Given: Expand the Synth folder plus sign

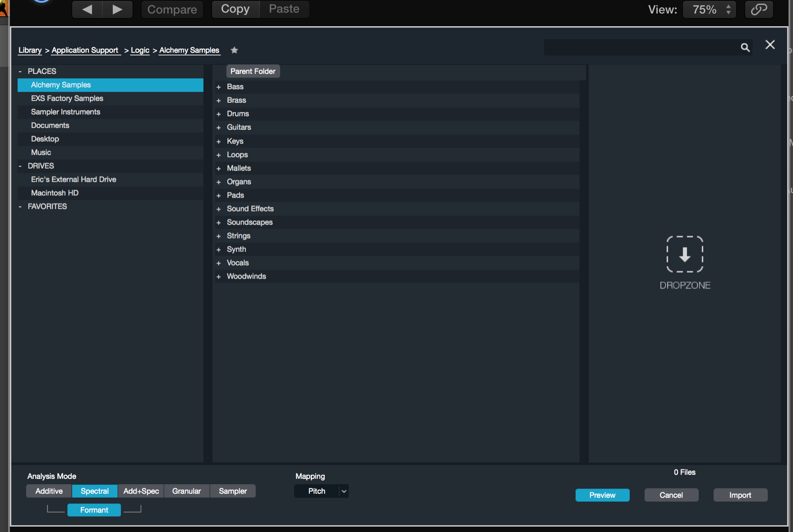Looking at the screenshot, I should (219, 250).
